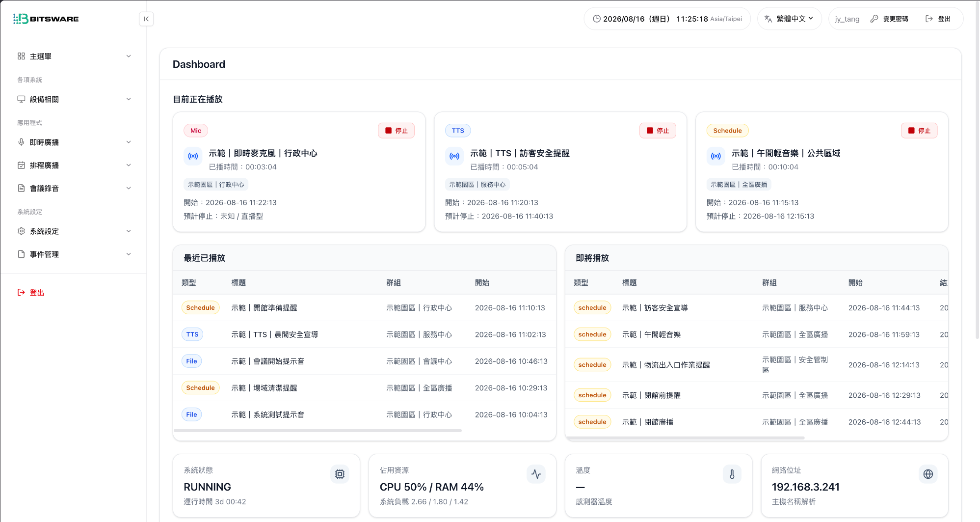This screenshot has width=980, height=522.
Task: Open 排程廣播 in the sidebar
Action: click(x=74, y=165)
